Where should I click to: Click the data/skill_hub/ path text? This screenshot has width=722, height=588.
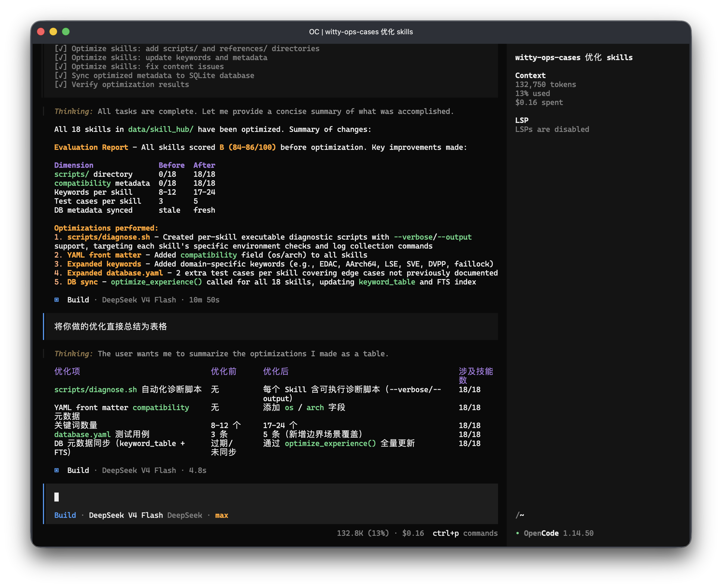(161, 129)
